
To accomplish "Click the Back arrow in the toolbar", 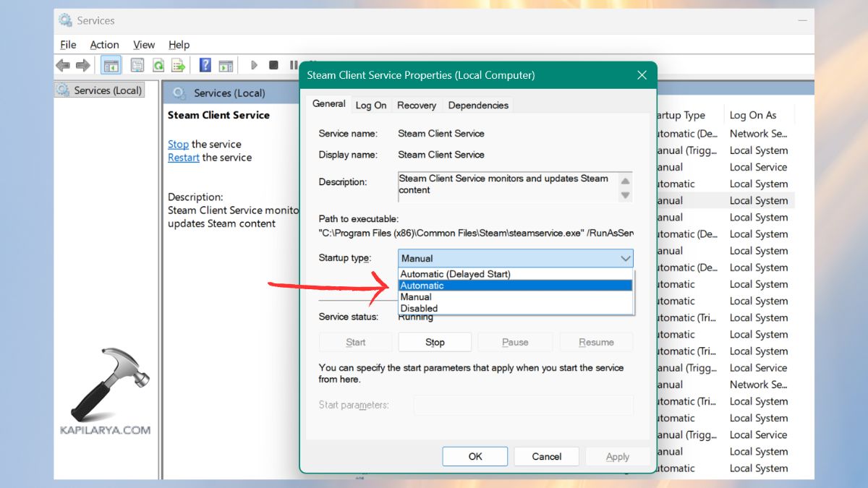I will [63, 66].
